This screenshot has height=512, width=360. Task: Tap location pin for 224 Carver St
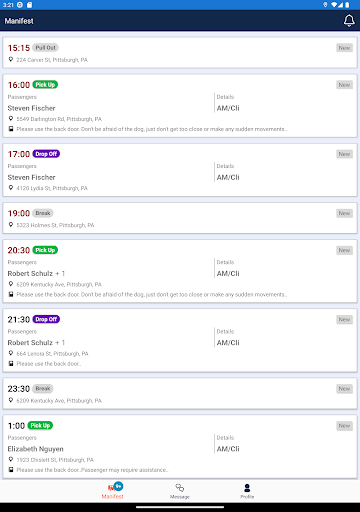[x=11, y=59]
